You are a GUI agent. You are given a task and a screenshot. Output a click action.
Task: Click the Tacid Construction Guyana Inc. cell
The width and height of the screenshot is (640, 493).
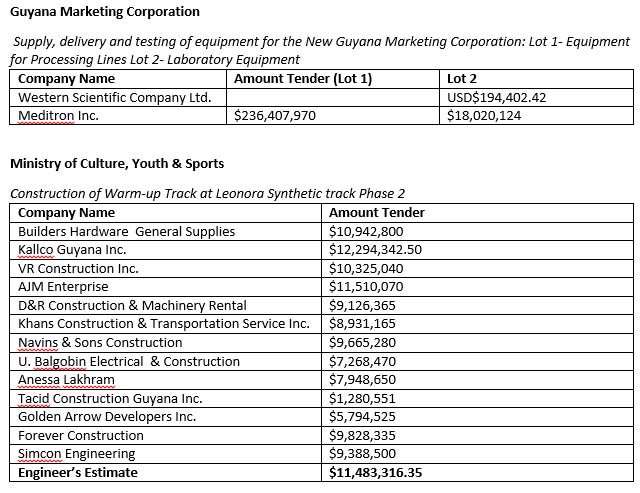coord(110,398)
